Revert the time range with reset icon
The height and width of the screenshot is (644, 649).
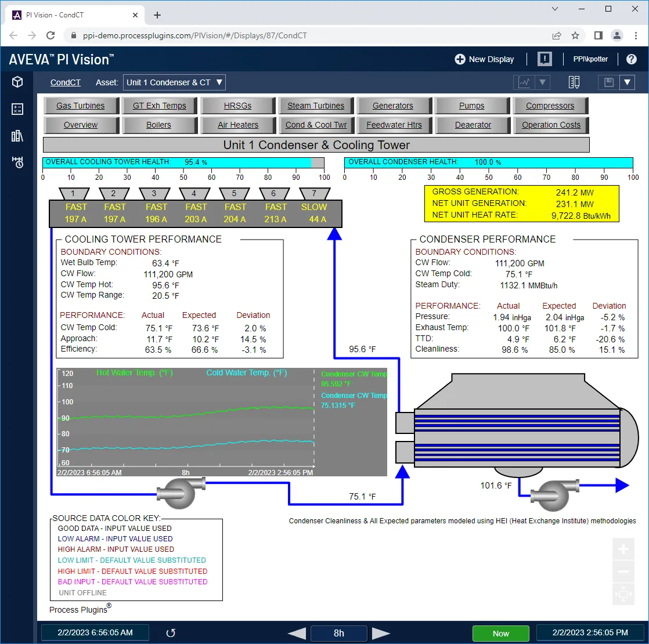pyautogui.click(x=171, y=633)
